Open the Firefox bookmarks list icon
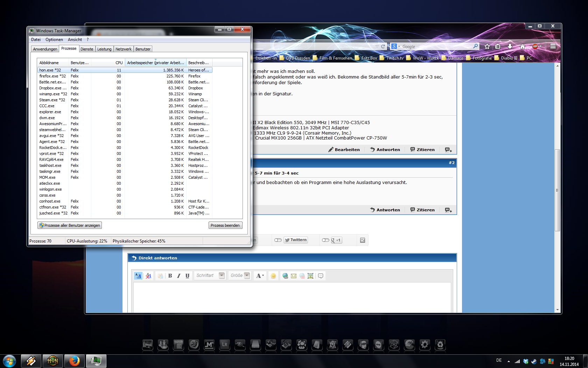The height and width of the screenshot is (368, 588). (x=498, y=46)
